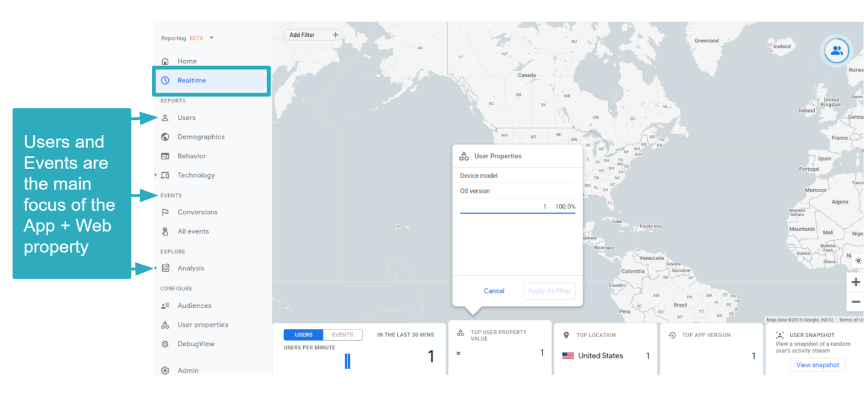Screen dimensions: 868x395
Task: Expand the Technology tree item
Action: [156, 175]
